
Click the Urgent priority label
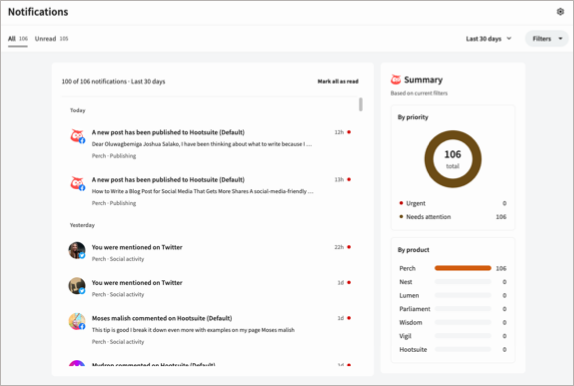point(416,203)
